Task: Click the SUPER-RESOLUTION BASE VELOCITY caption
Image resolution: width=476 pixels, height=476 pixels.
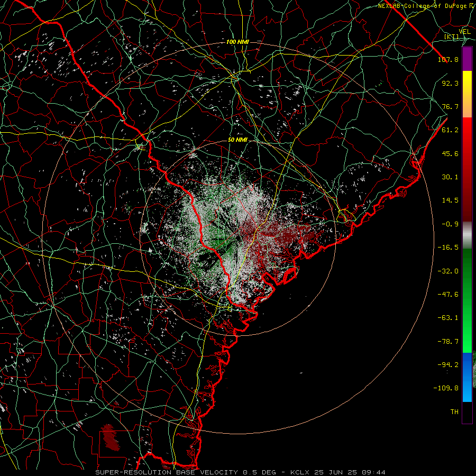Action: [x=241, y=472]
